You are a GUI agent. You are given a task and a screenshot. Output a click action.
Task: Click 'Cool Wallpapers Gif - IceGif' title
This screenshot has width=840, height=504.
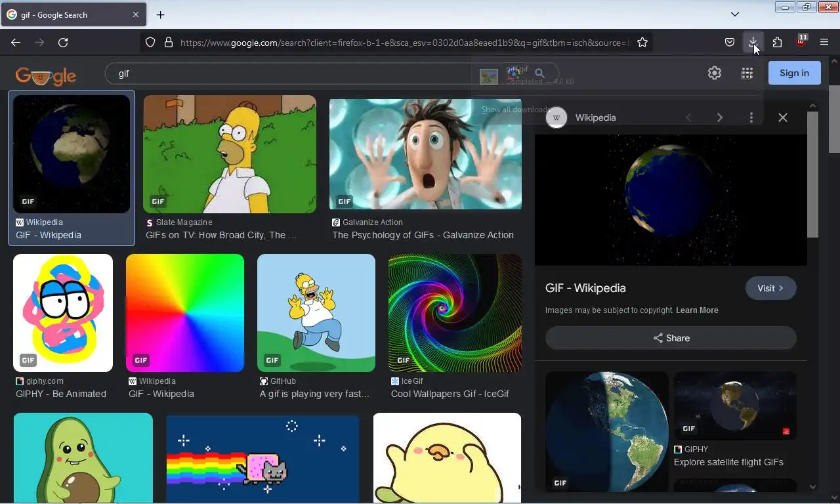pyautogui.click(x=450, y=394)
